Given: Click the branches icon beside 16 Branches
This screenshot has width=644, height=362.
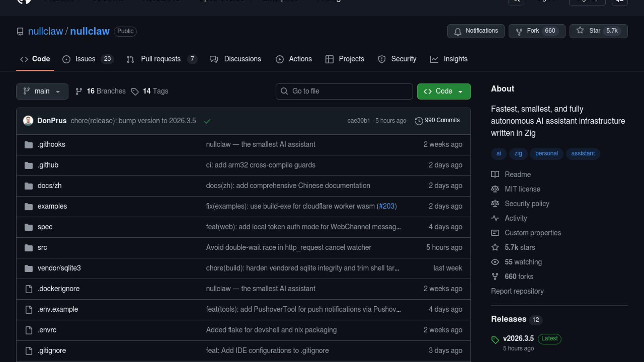Looking at the screenshot, I should tap(79, 92).
